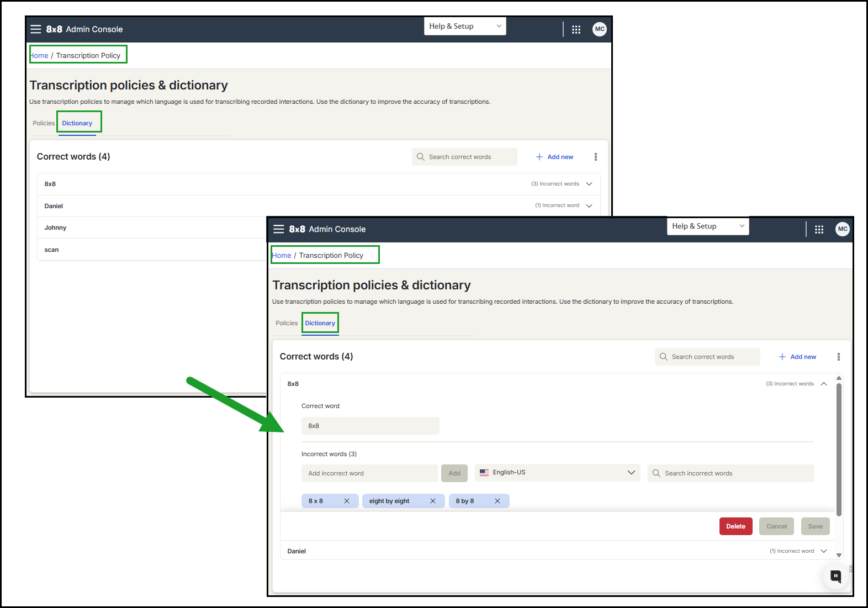Open the English-US language dropdown
Viewport: 868px width, 608px height.
tap(558, 473)
